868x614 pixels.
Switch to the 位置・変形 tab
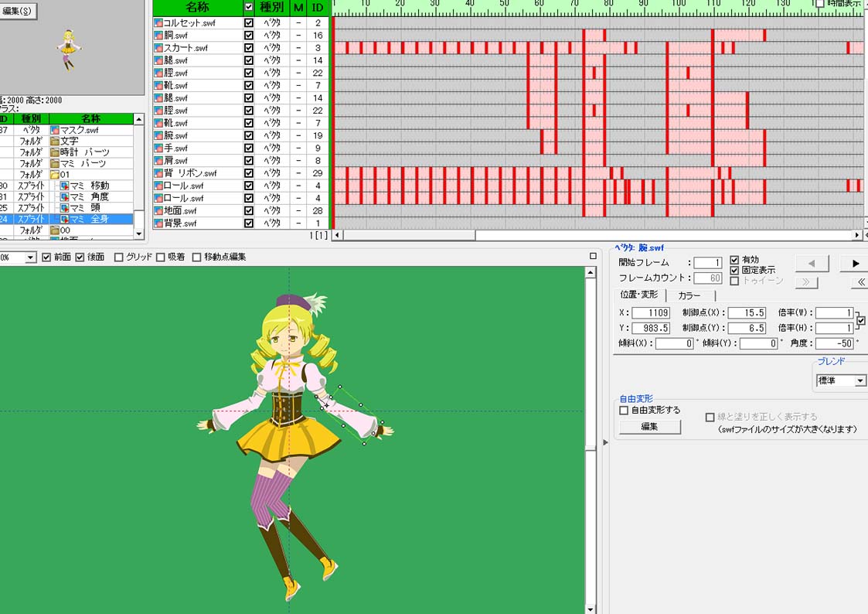coord(639,295)
